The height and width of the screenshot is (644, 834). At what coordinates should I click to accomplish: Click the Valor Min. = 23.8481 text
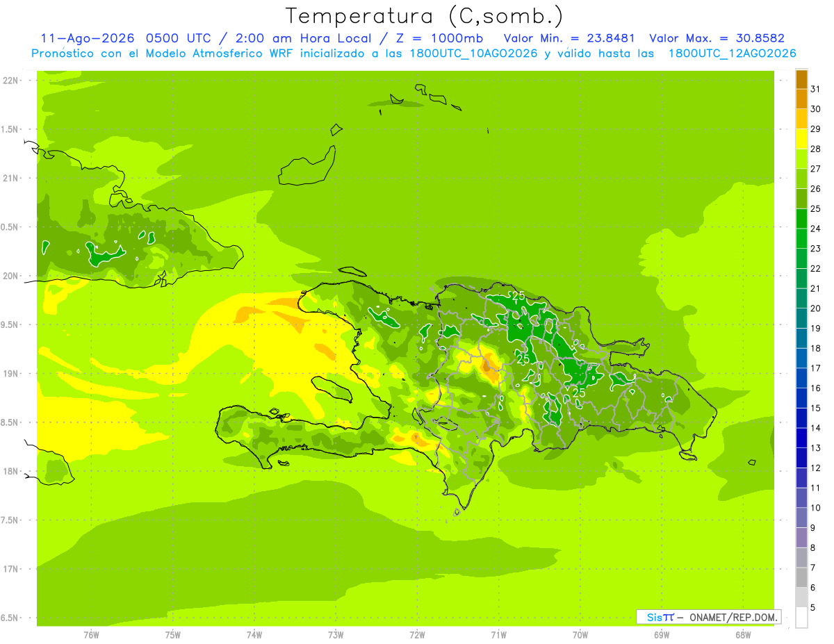click(x=571, y=38)
